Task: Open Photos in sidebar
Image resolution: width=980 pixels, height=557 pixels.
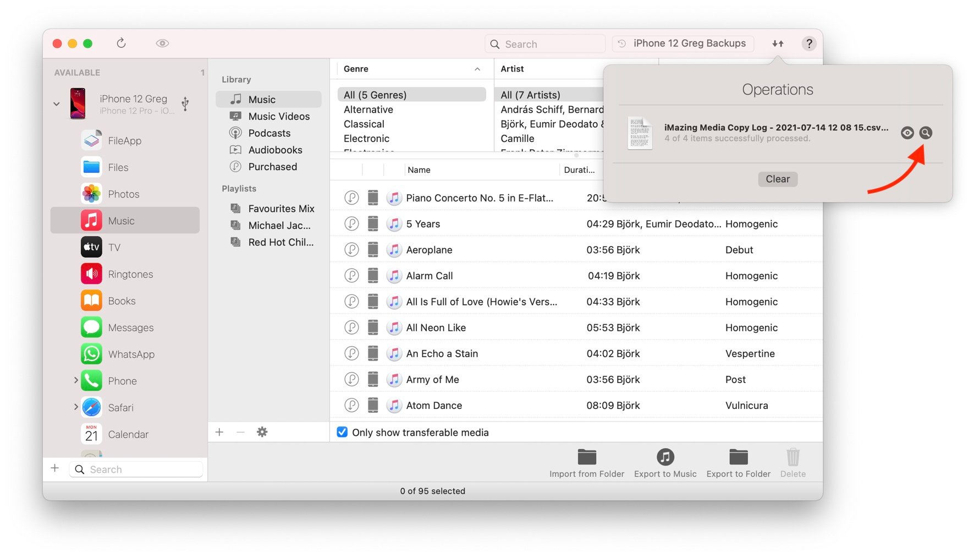Action: click(125, 194)
